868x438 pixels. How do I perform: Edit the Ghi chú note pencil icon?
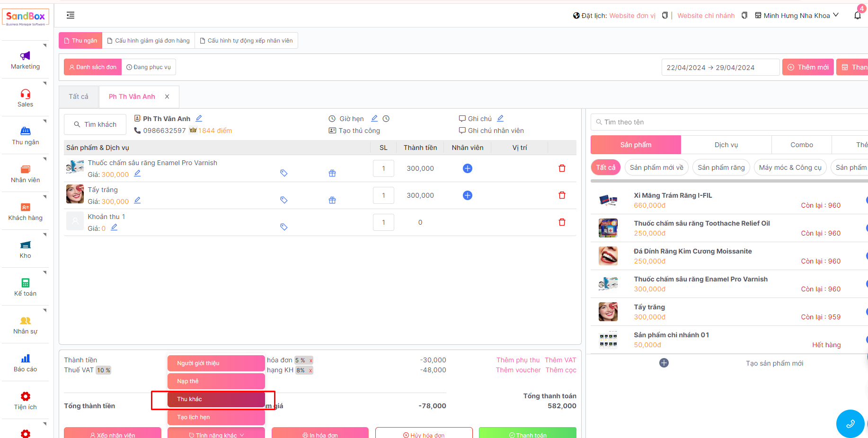click(x=500, y=118)
